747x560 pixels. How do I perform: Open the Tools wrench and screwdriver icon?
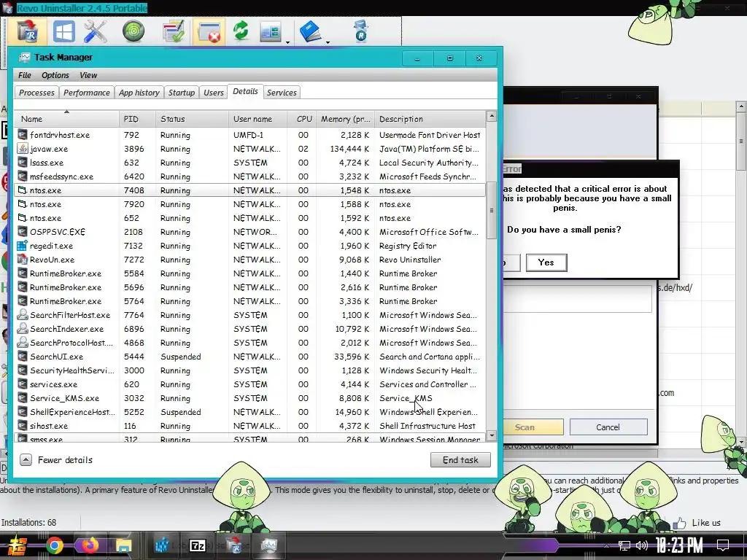(96, 32)
